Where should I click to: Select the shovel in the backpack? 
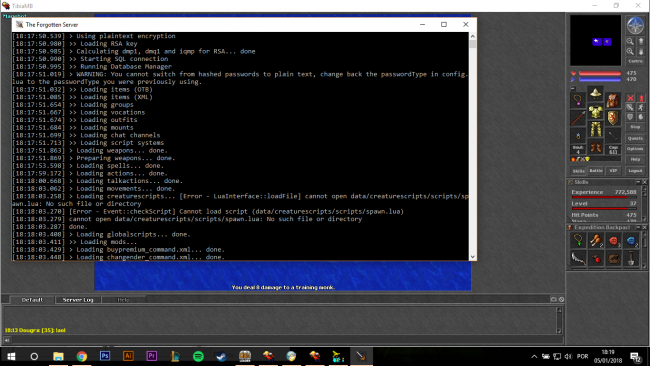tap(631, 258)
